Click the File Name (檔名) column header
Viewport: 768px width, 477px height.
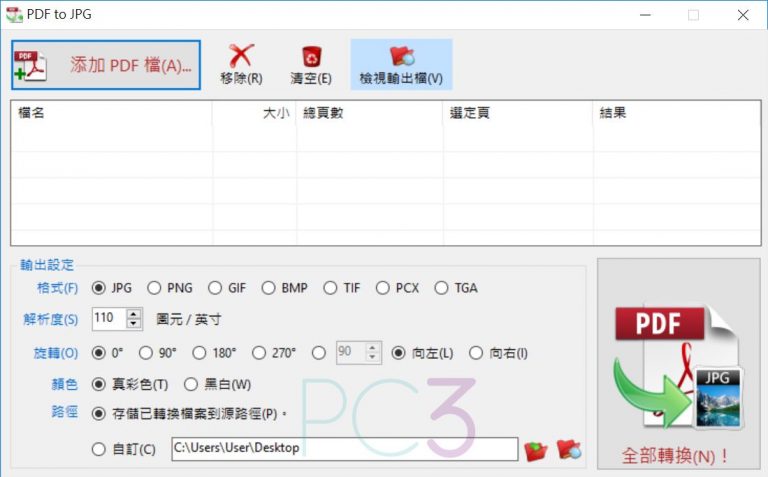pos(110,113)
